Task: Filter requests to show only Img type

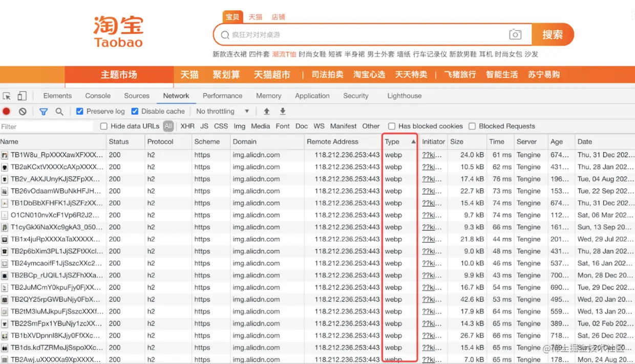Action: click(x=239, y=126)
